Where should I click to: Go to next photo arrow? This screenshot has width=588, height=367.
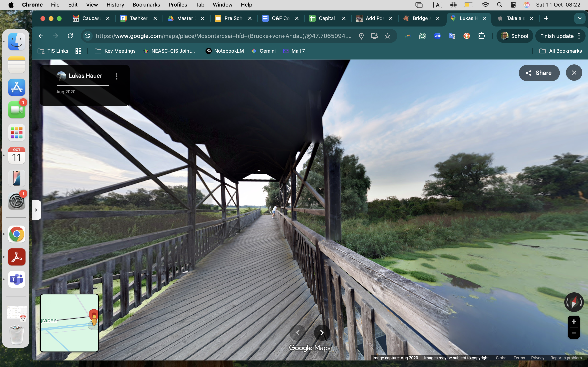[x=322, y=333]
